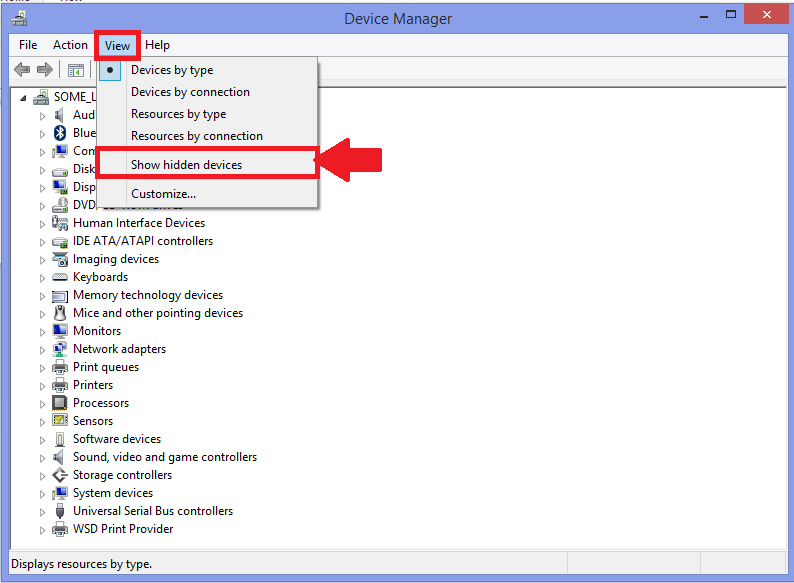
Task: Click the WSD Print Provider icon
Action: pyautogui.click(x=60, y=529)
